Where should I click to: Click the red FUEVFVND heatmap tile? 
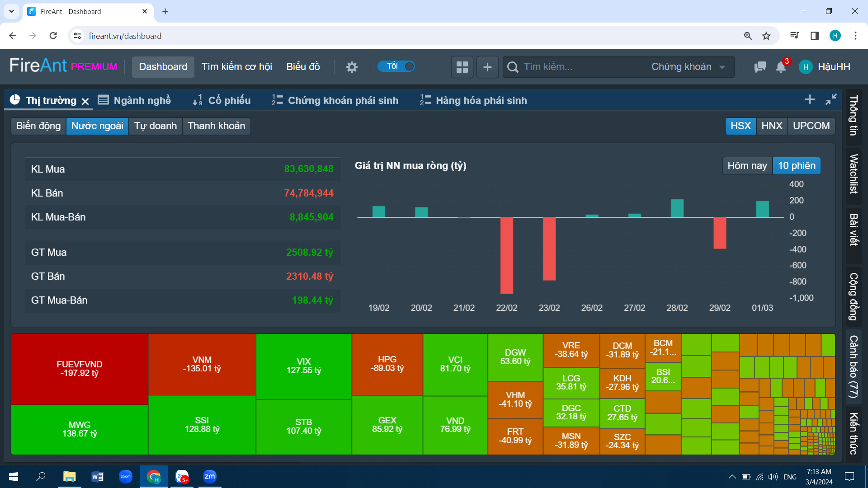80,369
